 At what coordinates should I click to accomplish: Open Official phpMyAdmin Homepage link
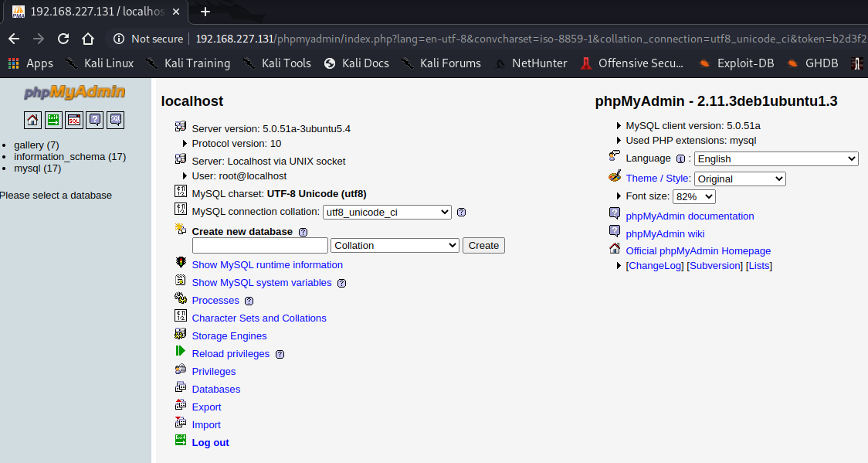click(698, 251)
